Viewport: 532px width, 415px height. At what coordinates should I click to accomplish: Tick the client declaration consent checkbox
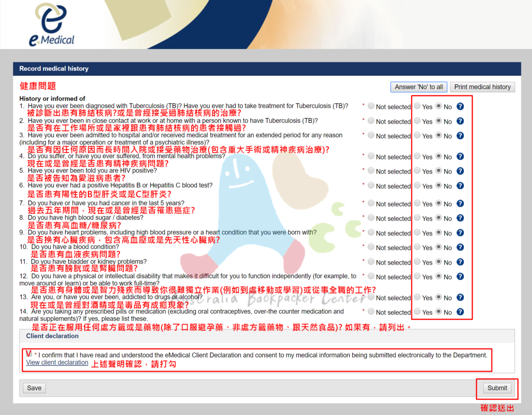point(29,353)
